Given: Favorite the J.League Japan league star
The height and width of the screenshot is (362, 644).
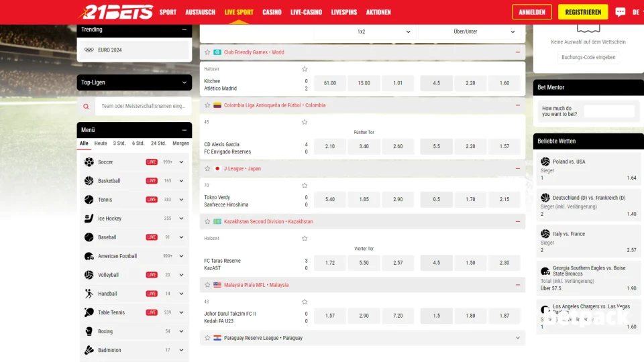Looking at the screenshot, I should point(207,168).
